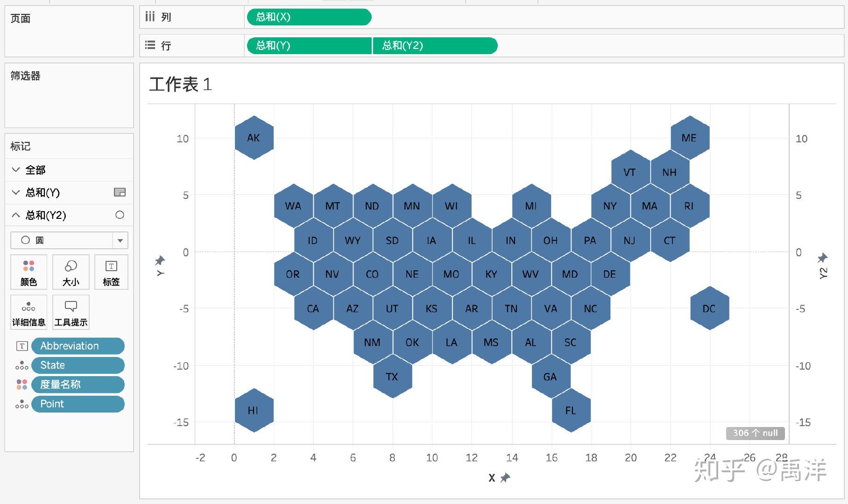Select the DC hexagon
Image resolution: width=848 pixels, height=504 pixels.
tap(709, 308)
